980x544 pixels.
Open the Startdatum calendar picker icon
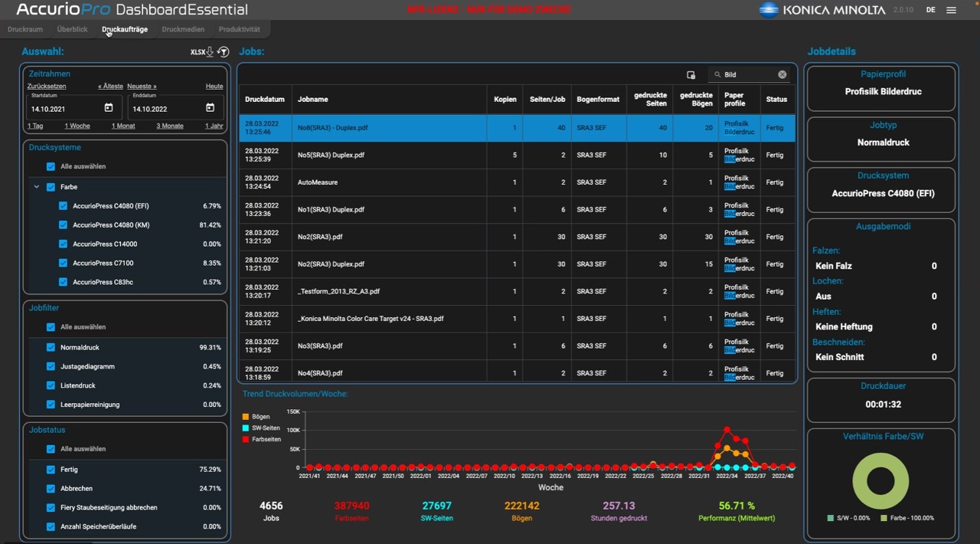click(x=109, y=108)
